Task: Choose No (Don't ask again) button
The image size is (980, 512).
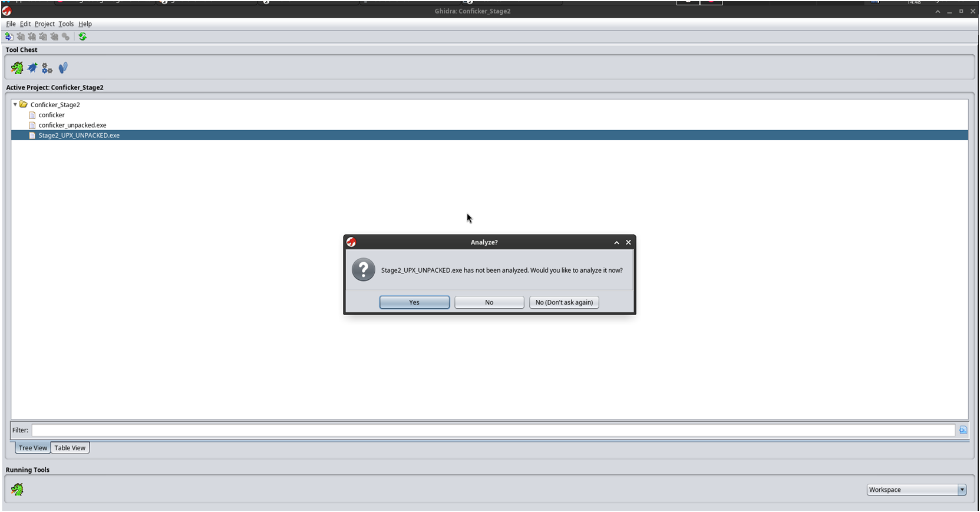Action: (564, 302)
